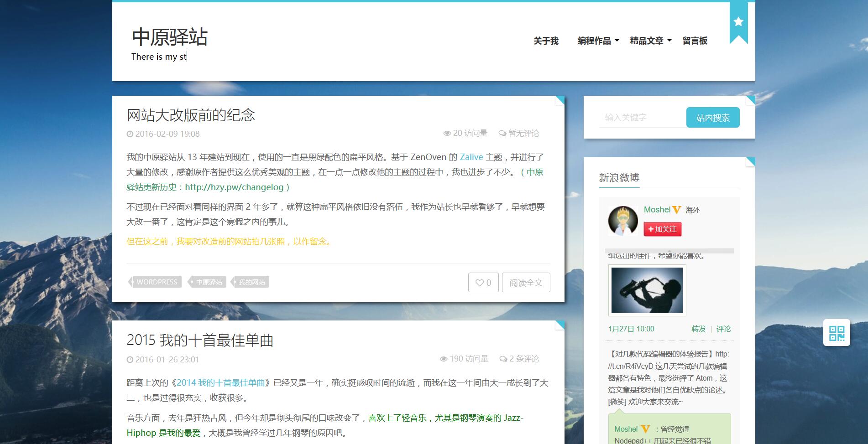Click the 站内搜索 search button

tap(713, 118)
